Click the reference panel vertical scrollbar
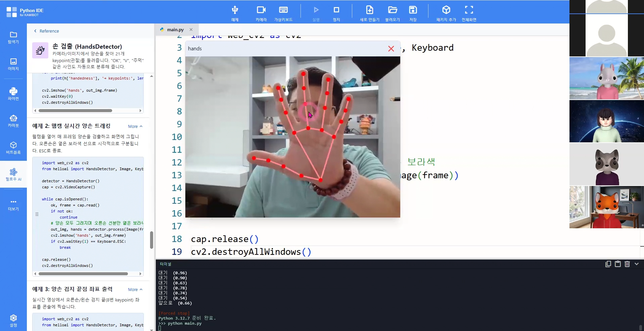This screenshot has width=644, height=331. [151, 240]
